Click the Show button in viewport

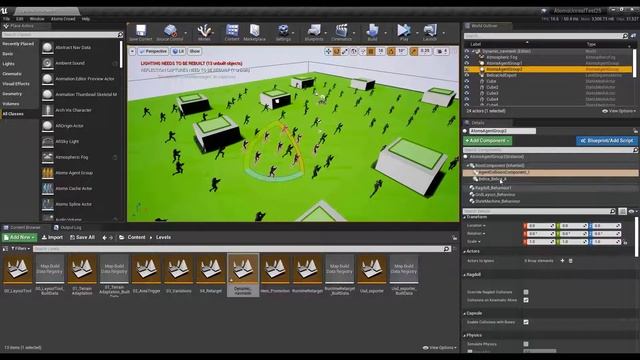point(195,51)
